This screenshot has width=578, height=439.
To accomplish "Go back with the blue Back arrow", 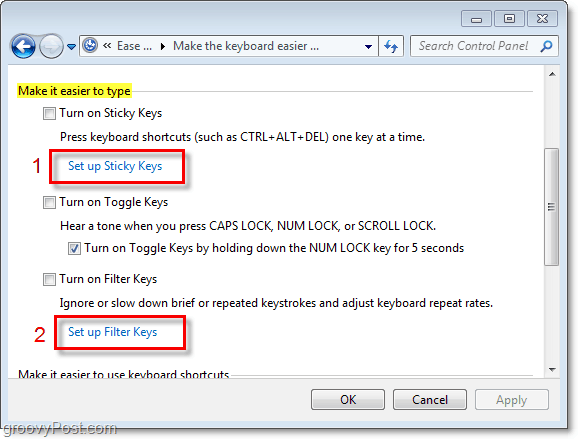I will point(23,46).
